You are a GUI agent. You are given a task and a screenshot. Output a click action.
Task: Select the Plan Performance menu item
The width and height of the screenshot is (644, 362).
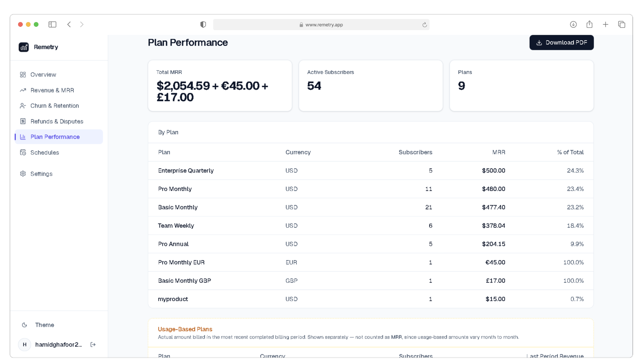pyautogui.click(x=59, y=137)
